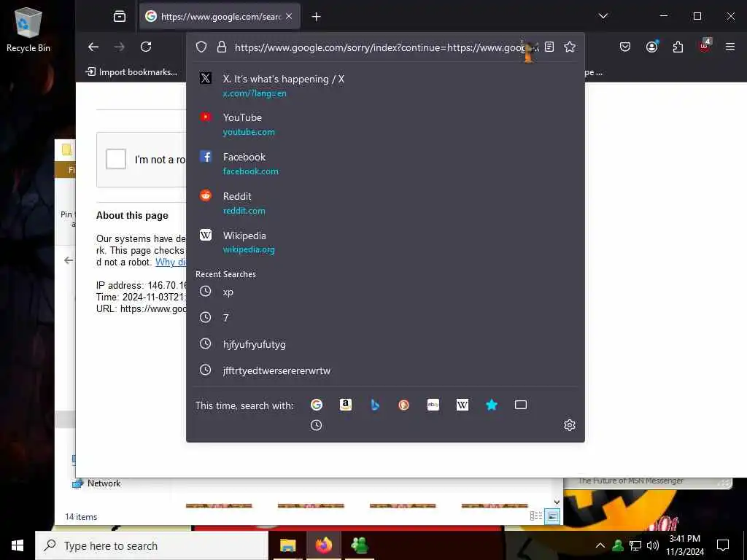
Task: Pick recent search '7'
Action: (385, 318)
